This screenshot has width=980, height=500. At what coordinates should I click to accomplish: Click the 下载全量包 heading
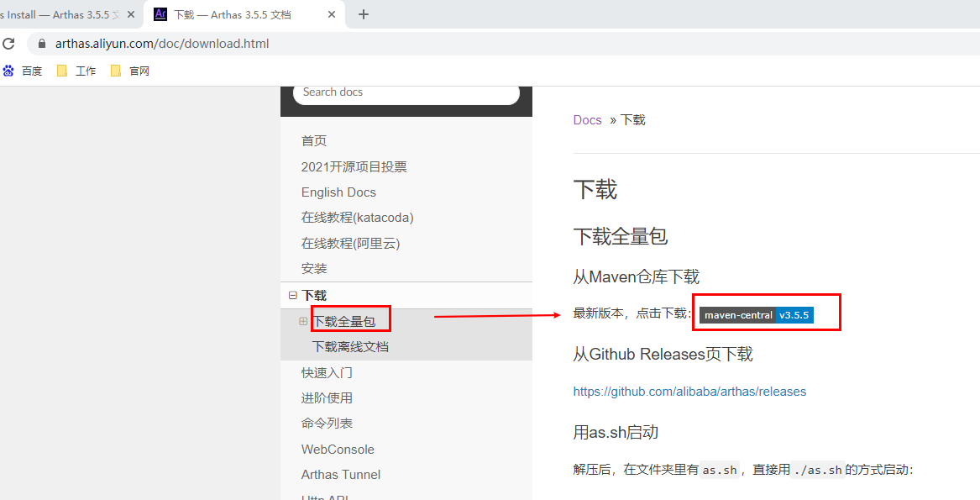(621, 236)
